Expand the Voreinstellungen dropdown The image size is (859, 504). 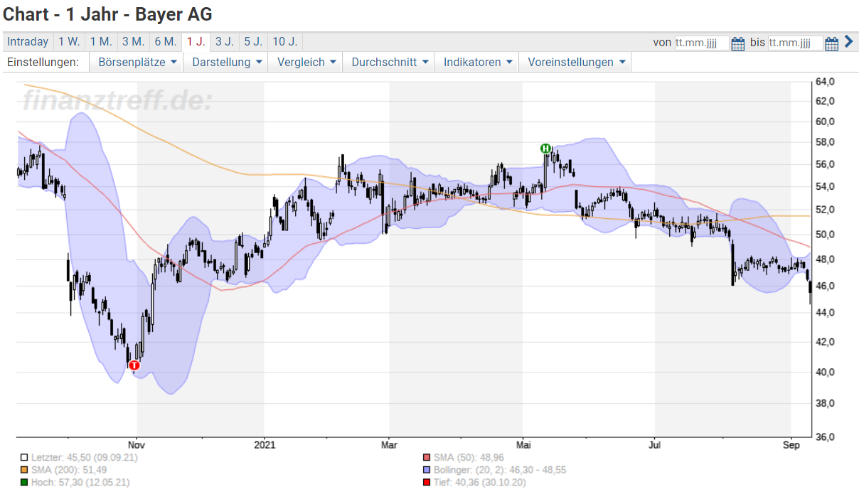[x=575, y=62]
